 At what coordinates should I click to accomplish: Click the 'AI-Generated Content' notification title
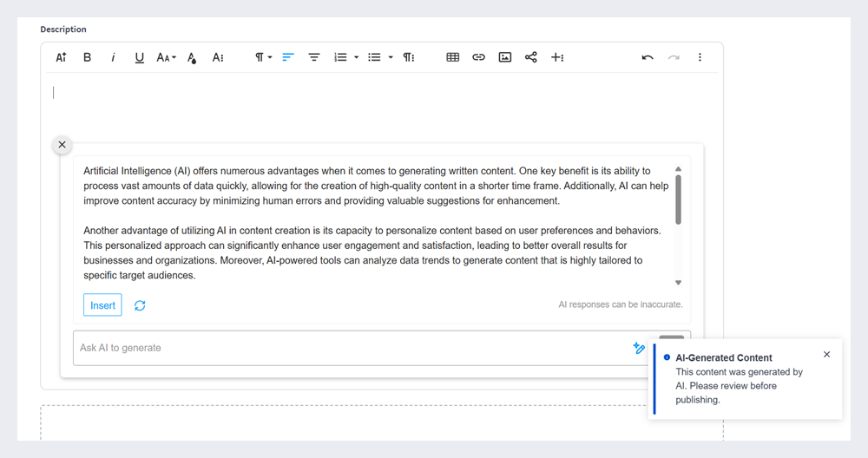pos(724,358)
